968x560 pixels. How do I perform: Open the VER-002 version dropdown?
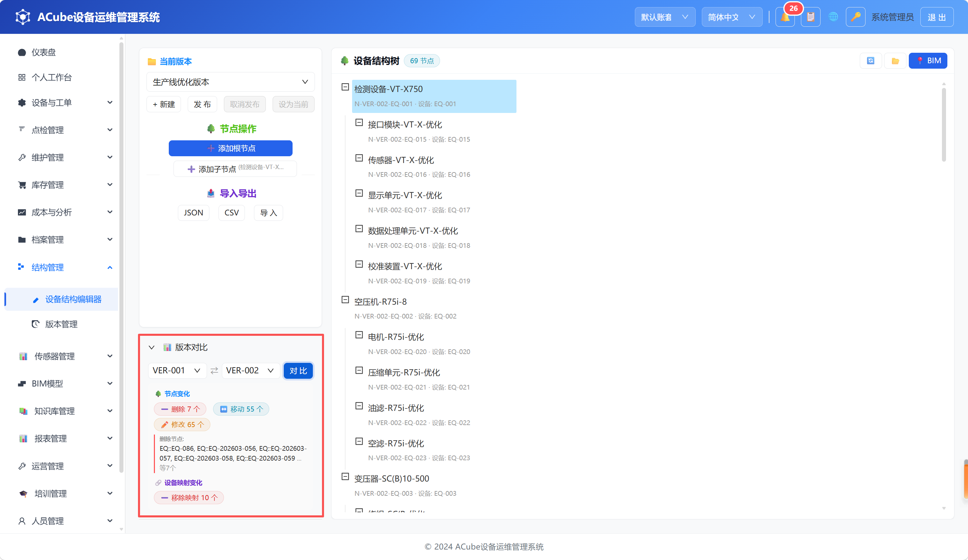point(250,371)
